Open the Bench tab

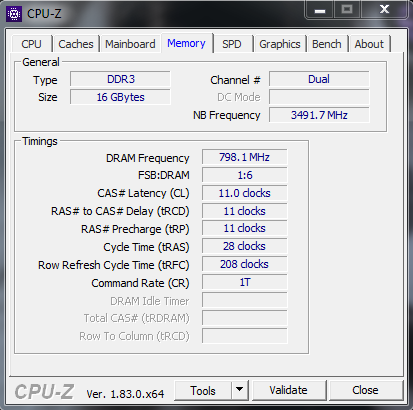(x=327, y=44)
